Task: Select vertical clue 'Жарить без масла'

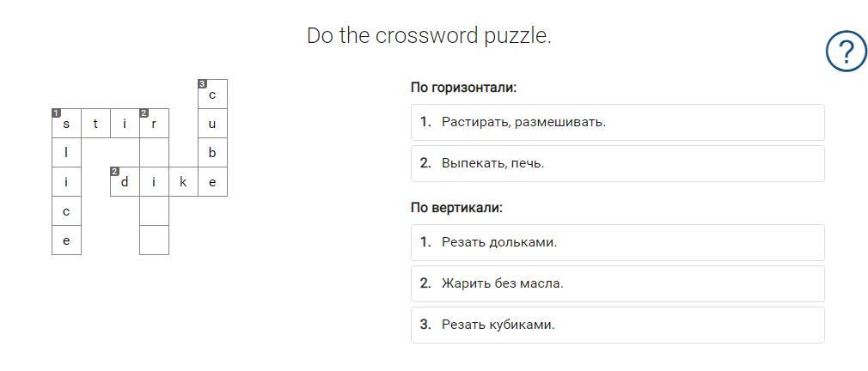Action: (617, 283)
